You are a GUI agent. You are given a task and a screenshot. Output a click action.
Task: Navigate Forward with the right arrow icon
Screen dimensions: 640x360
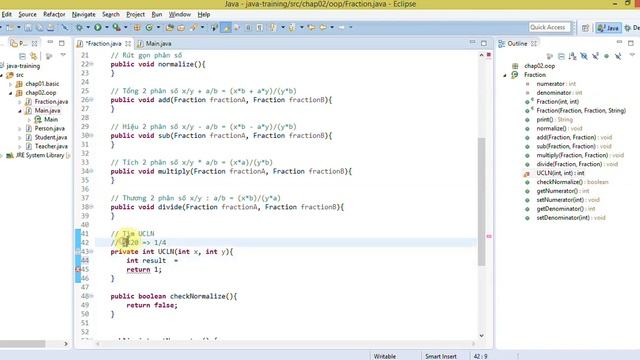342,28
